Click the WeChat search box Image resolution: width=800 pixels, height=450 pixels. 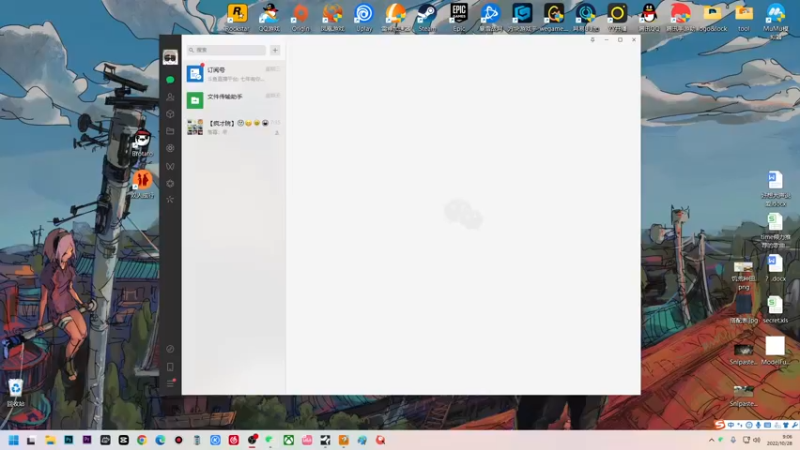pyautogui.click(x=226, y=50)
